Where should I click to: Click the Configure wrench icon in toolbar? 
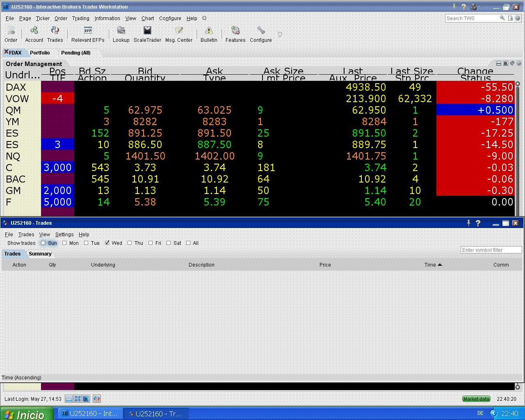[261, 31]
